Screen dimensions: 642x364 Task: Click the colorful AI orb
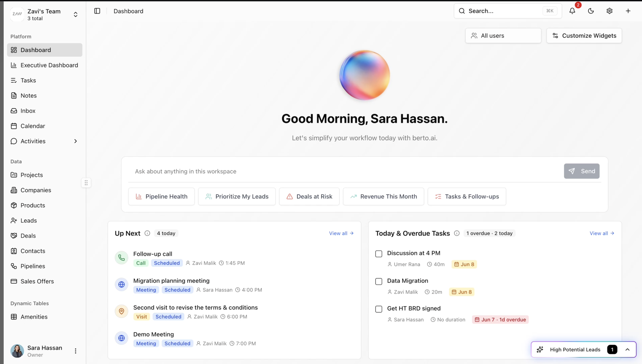[365, 75]
